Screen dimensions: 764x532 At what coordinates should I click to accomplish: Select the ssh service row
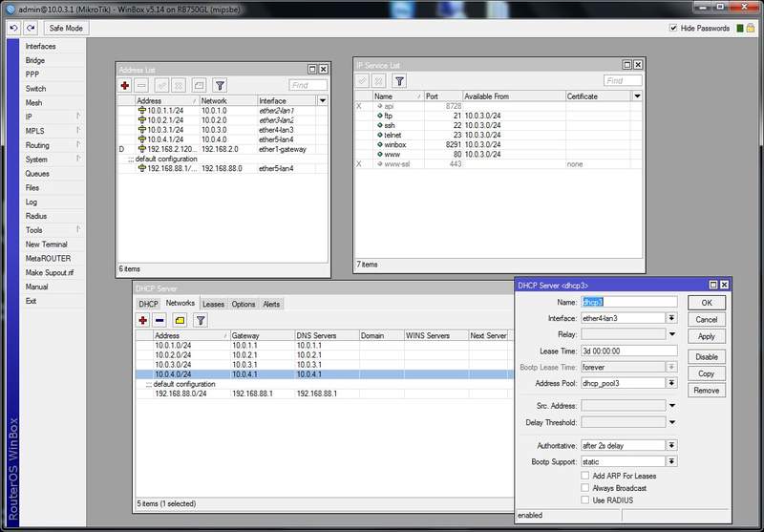tap(499, 125)
